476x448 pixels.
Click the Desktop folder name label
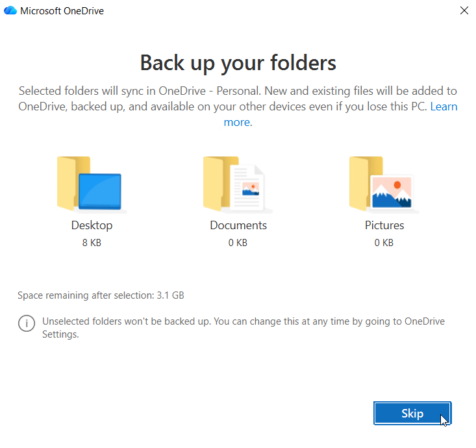[x=92, y=225]
